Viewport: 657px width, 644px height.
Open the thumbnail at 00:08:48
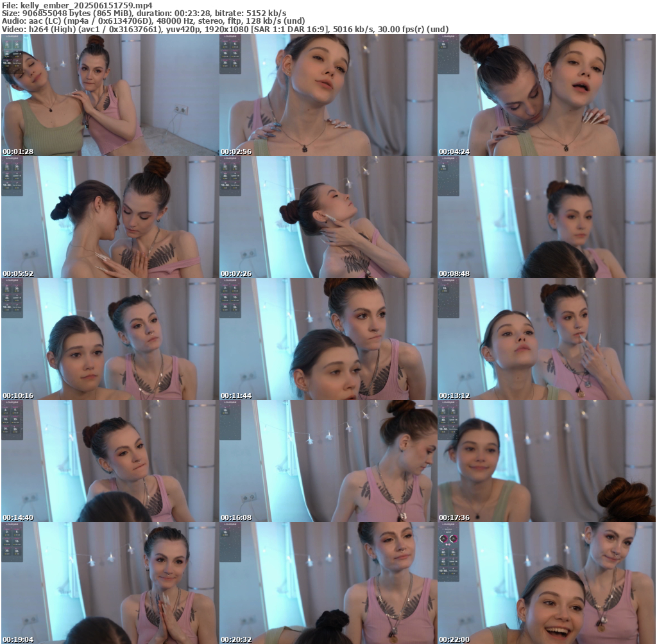[547, 217]
